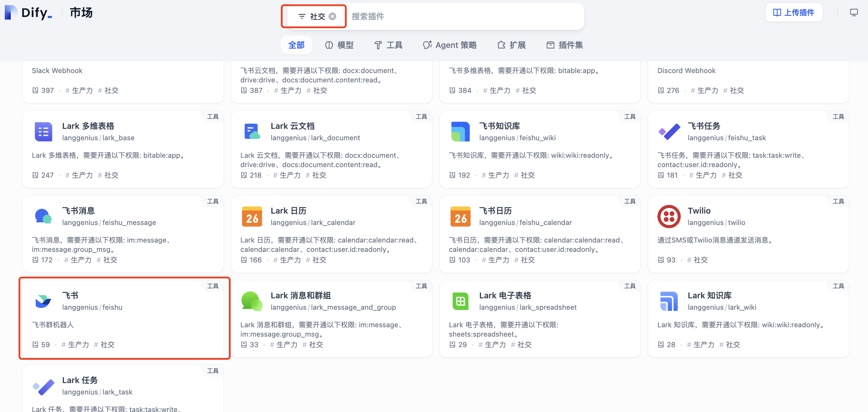Click the Twilio plugin icon
This screenshot has width=868, height=412.
click(669, 217)
